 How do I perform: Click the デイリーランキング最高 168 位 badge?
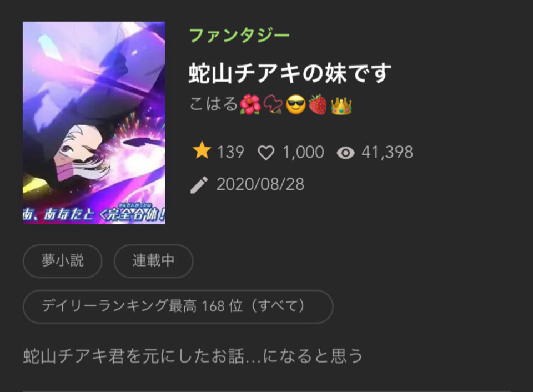(x=178, y=306)
